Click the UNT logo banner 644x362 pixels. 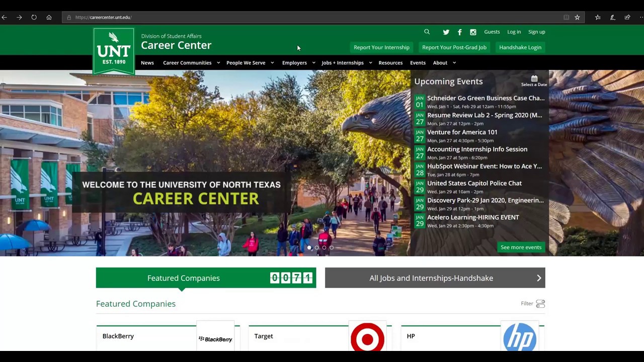click(x=114, y=51)
